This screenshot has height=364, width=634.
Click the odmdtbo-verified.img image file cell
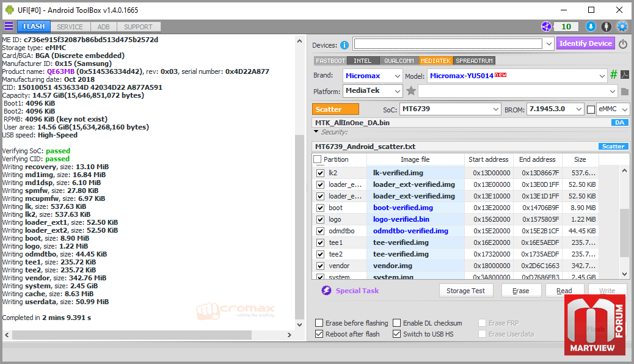coord(415,231)
